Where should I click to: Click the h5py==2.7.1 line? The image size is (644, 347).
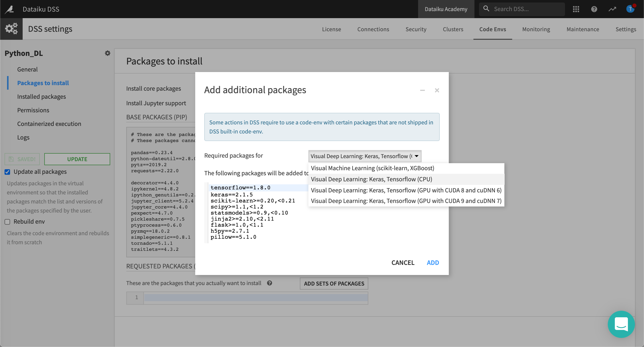230,231
